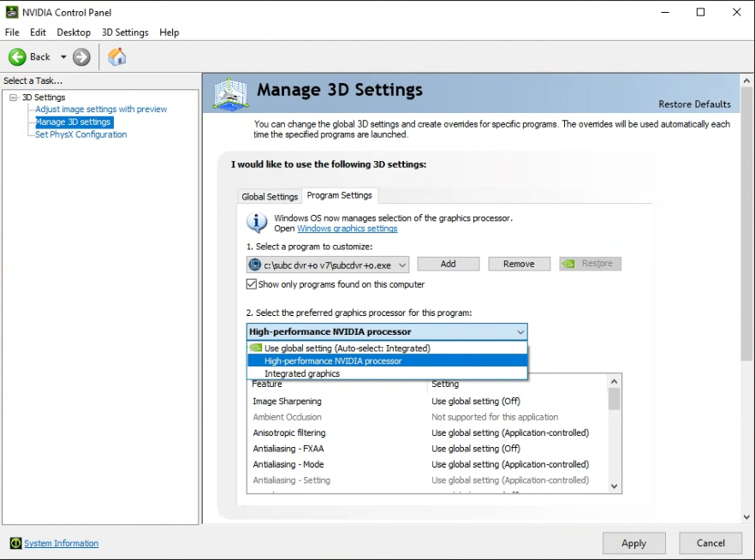The image size is (755, 560).
Task: Click the Forward arrow icon
Action: pos(81,57)
